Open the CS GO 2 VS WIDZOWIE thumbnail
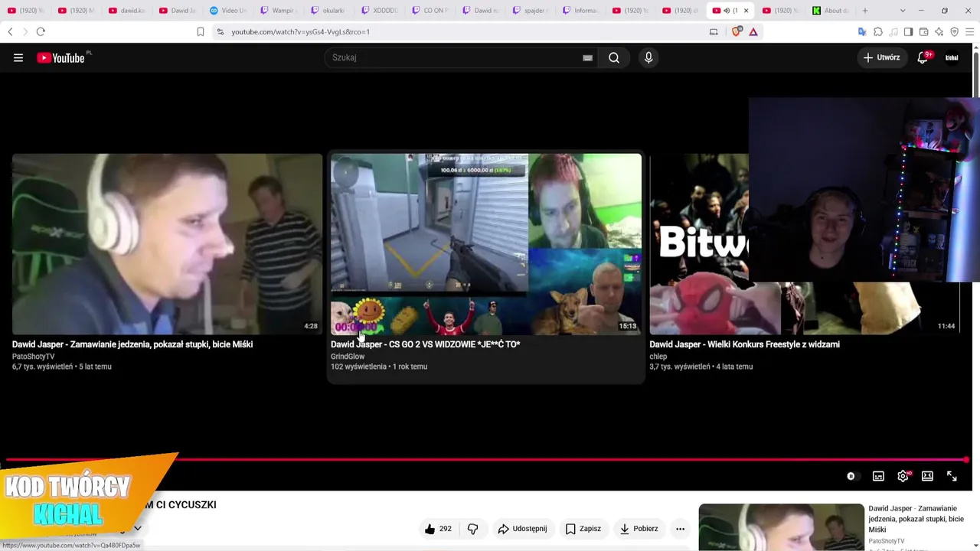Image resolution: width=980 pixels, height=551 pixels. pos(486,244)
